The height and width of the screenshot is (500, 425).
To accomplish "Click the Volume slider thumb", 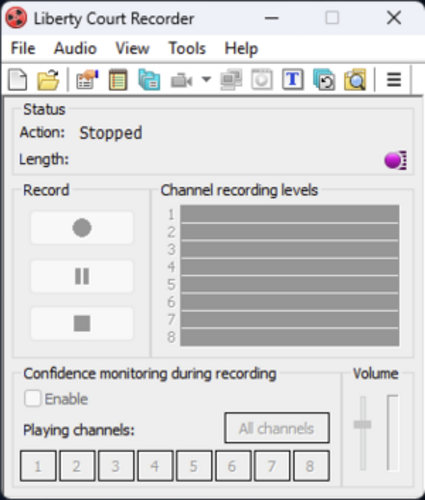I will click(x=362, y=424).
